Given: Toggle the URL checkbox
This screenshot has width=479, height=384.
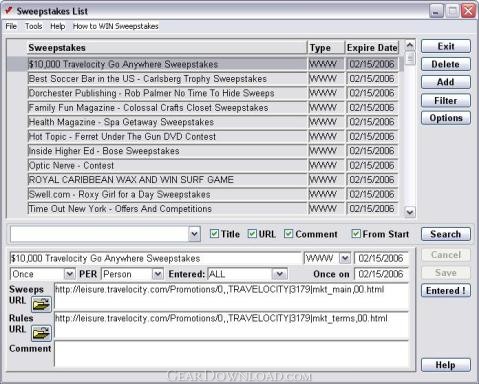Looking at the screenshot, I should [x=252, y=234].
